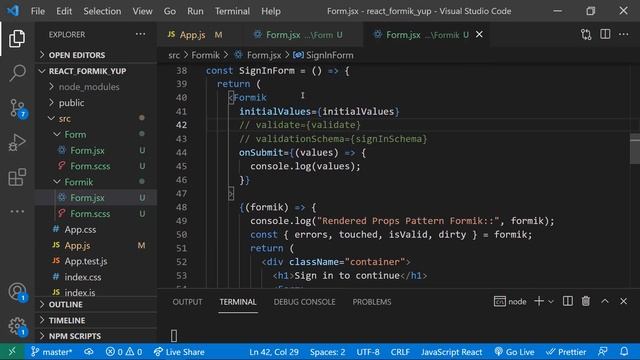Close the Formik Form.jsx tab

pos(479,35)
